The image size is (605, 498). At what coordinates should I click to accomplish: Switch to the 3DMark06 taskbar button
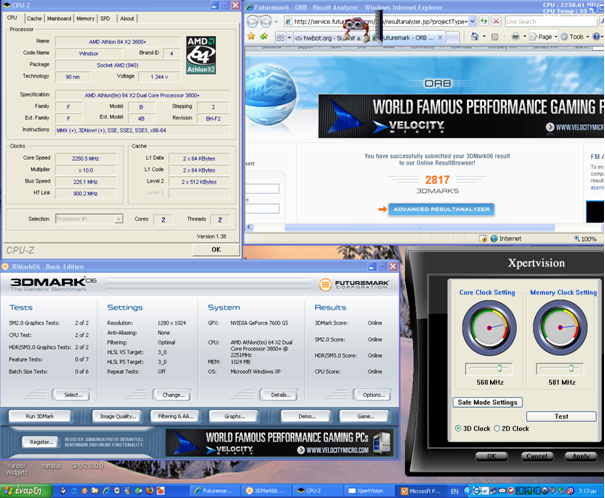(266, 491)
